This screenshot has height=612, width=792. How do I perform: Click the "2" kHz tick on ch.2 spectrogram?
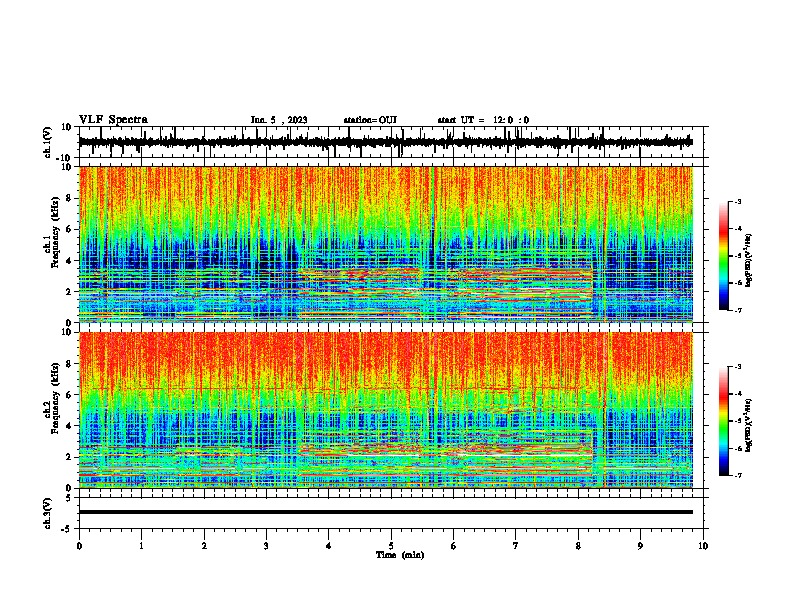pyautogui.click(x=70, y=457)
